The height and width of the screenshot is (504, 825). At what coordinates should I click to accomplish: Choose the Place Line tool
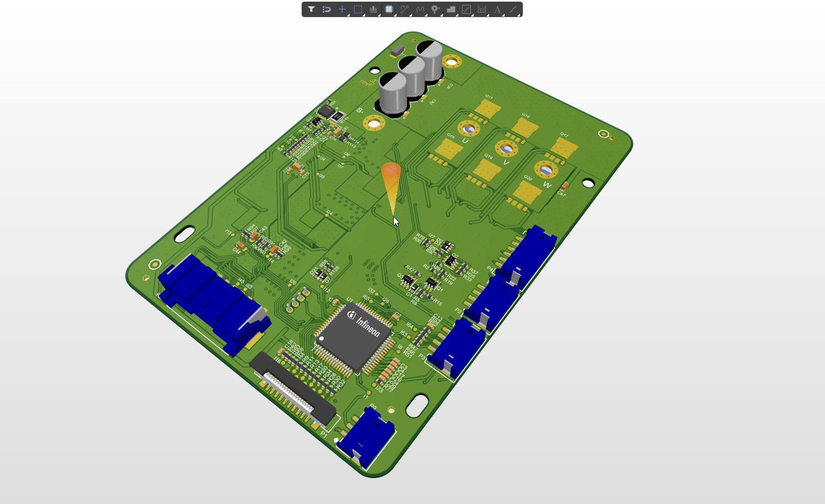513,9
